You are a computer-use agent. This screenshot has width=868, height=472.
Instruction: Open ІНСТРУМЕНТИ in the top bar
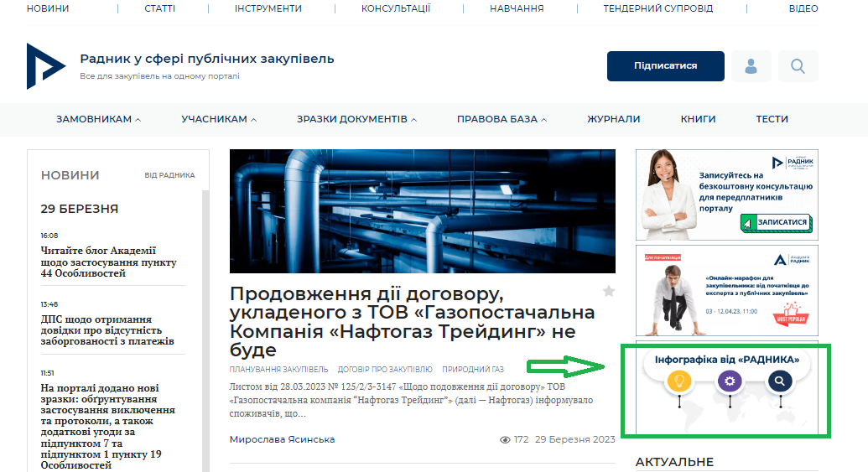[x=268, y=8]
